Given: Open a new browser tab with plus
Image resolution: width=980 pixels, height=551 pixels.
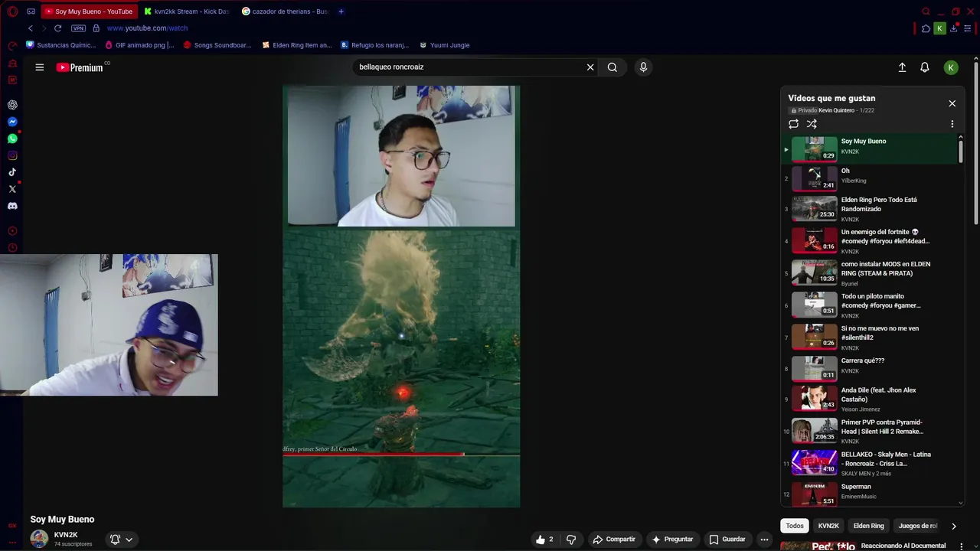Looking at the screenshot, I should pyautogui.click(x=341, y=11).
